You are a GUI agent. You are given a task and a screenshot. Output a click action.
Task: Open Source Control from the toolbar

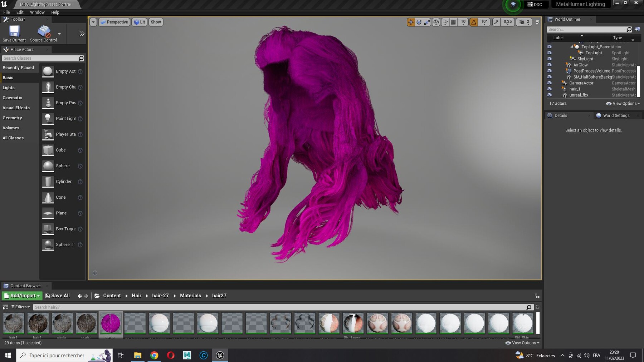click(x=44, y=34)
